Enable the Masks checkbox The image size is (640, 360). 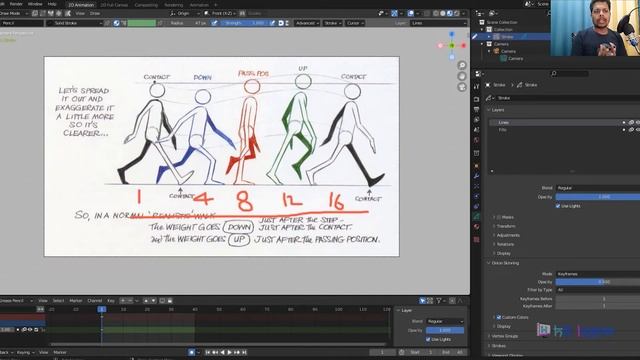point(499,217)
